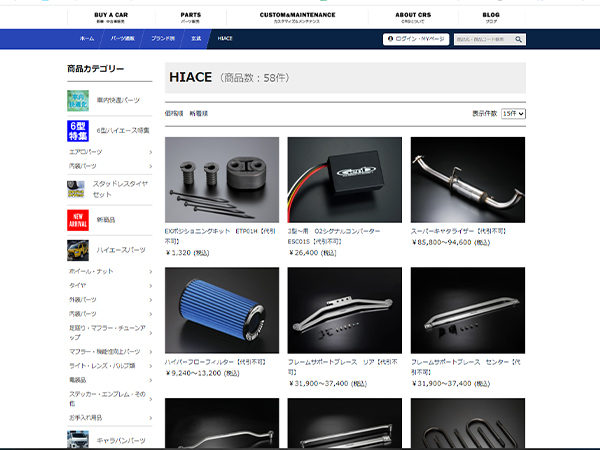
Task: Expand 足回り・マフラー・チューンアップ category
Action: (x=110, y=333)
